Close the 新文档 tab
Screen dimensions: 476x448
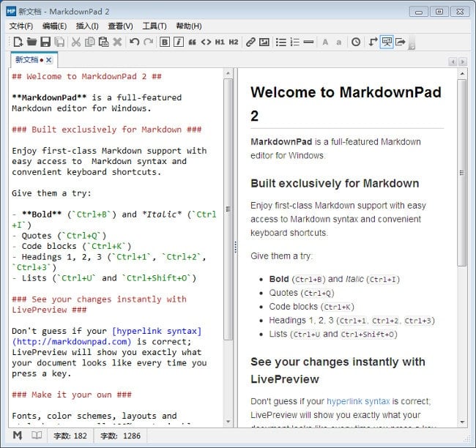tap(48, 60)
